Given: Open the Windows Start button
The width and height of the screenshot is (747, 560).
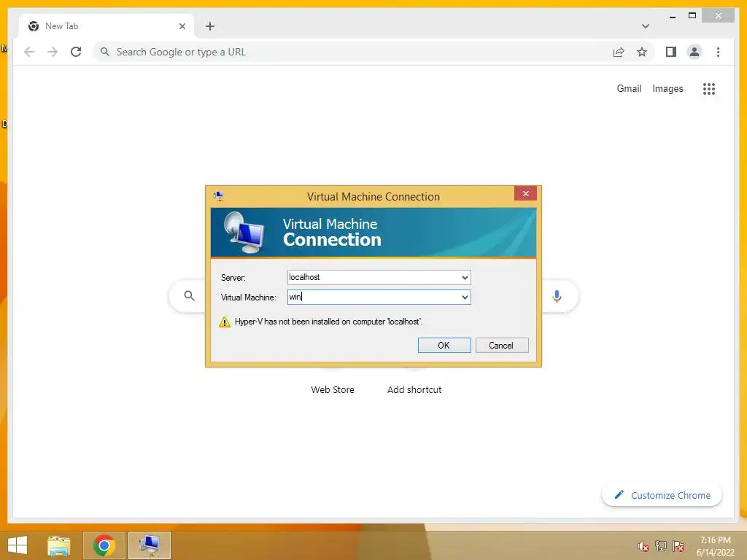Looking at the screenshot, I should 18,545.
